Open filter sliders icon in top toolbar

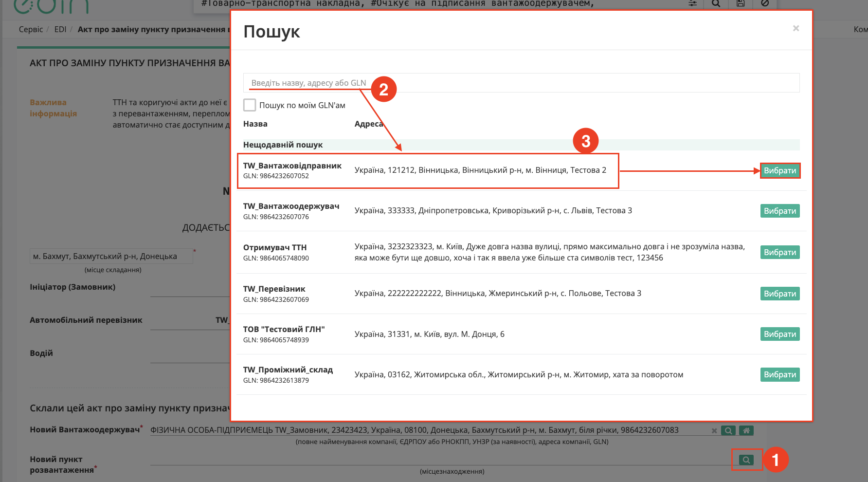(693, 3)
